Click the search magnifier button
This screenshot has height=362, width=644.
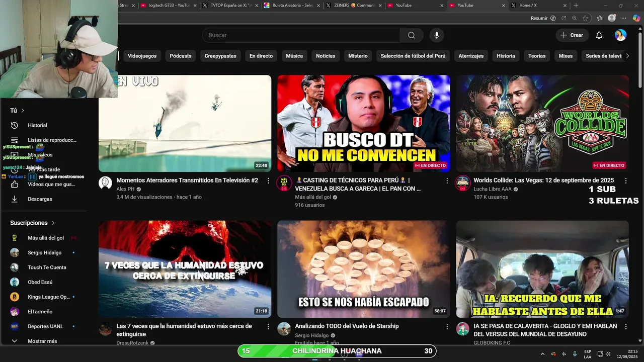coord(412,35)
